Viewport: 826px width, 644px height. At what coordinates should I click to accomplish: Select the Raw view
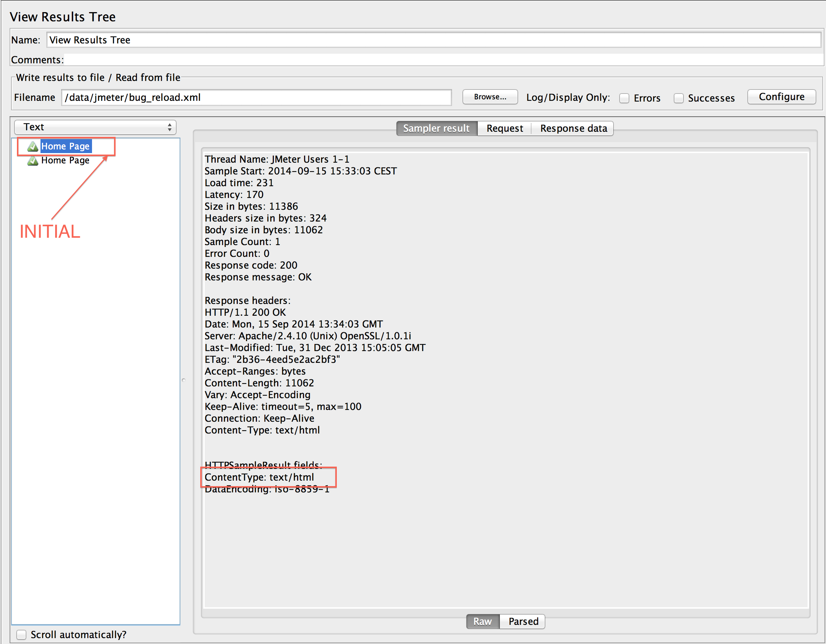tap(483, 621)
